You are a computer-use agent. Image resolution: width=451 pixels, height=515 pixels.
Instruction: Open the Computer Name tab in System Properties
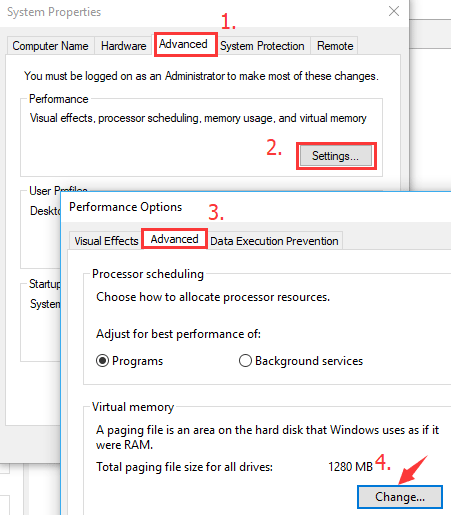coord(50,46)
